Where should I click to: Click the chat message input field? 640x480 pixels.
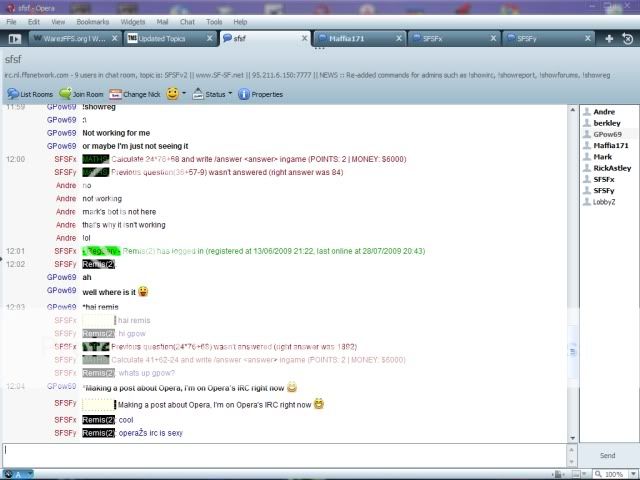284,456
